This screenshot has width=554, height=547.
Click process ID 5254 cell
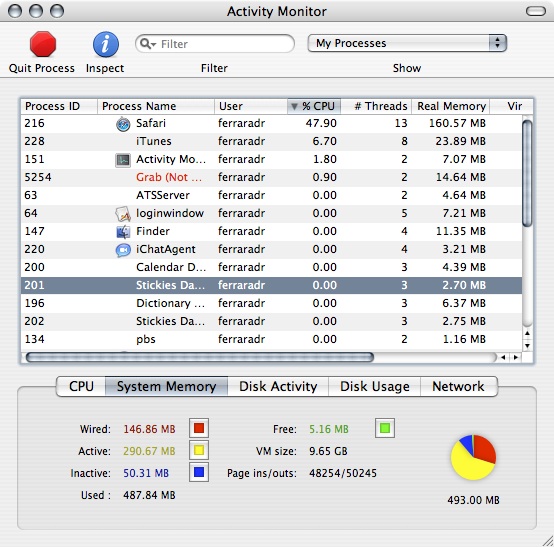pyautogui.click(x=38, y=177)
